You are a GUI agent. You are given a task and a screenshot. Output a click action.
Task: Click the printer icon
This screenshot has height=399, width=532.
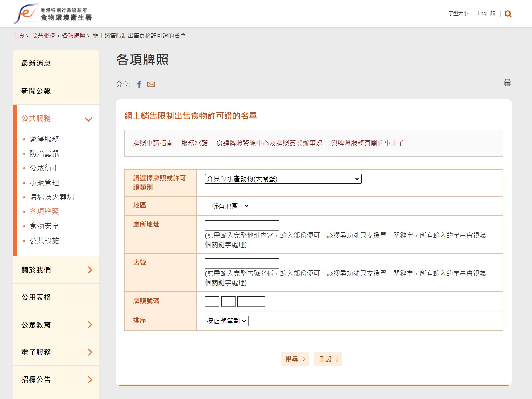click(507, 82)
